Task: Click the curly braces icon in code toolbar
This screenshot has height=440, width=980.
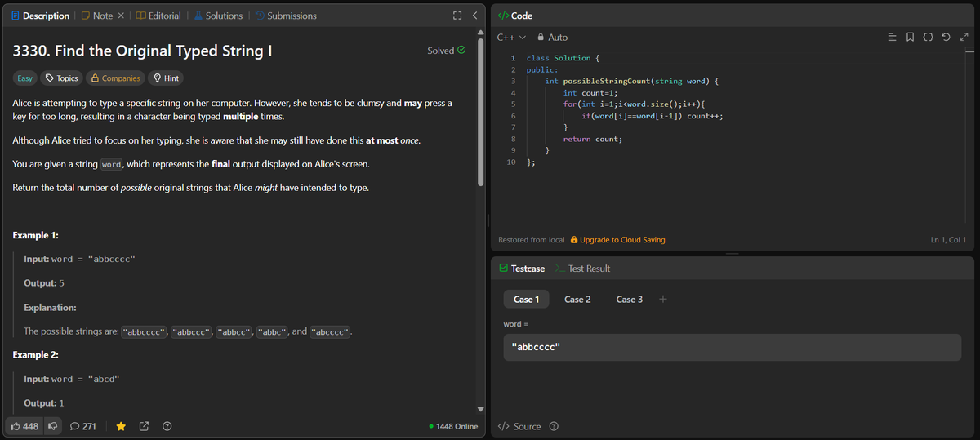Action: tap(929, 38)
